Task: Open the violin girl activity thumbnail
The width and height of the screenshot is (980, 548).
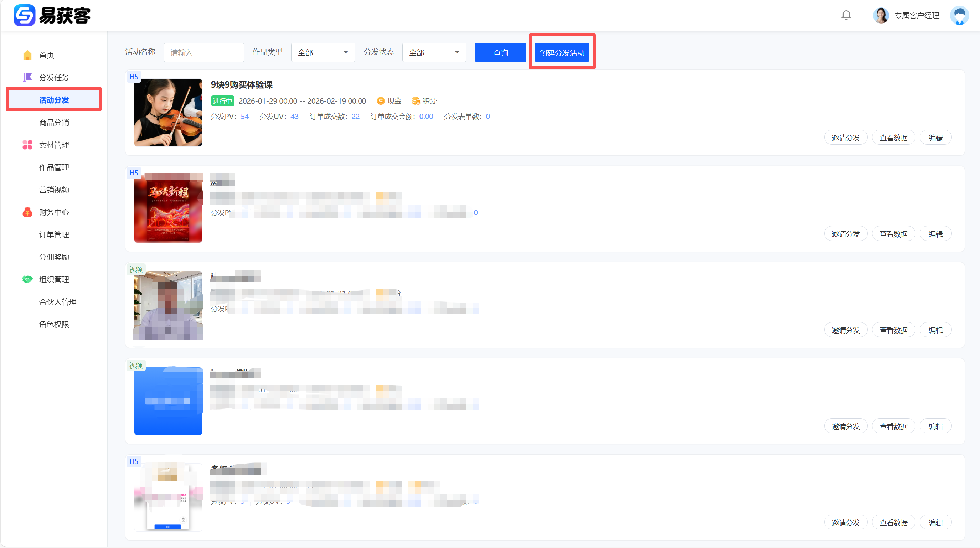Action: pos(168,113)
